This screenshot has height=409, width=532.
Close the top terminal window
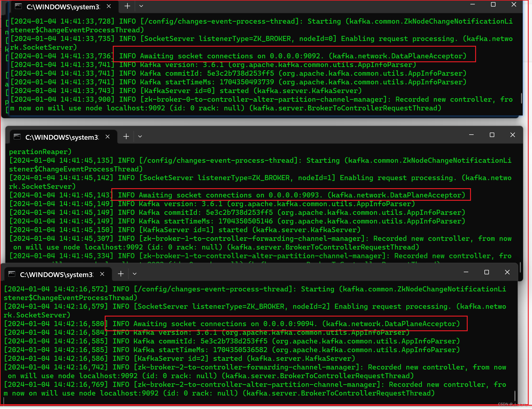[514, 4]
